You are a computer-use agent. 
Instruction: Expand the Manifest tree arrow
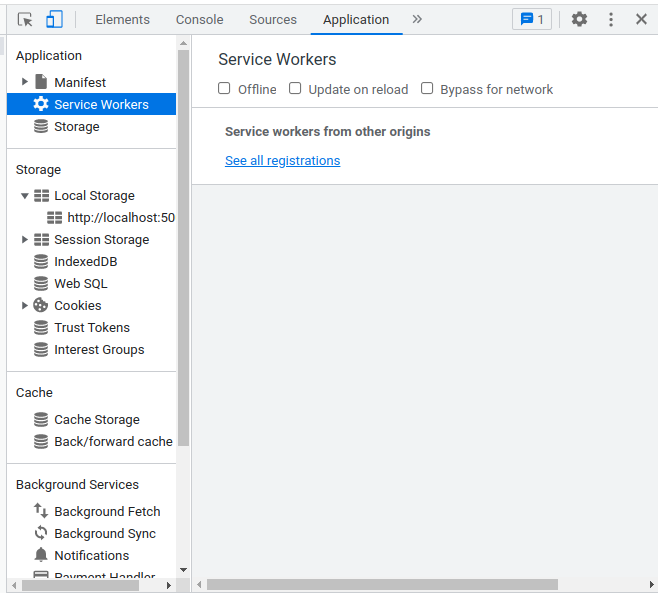(x=25, y=82)
